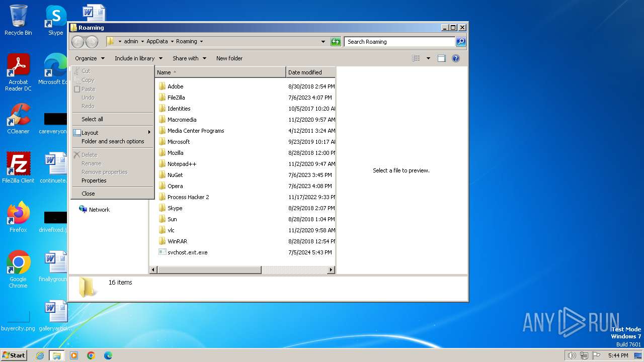Sort by Date modified column header
Screen dimensions: 644x362
[311, 72]
